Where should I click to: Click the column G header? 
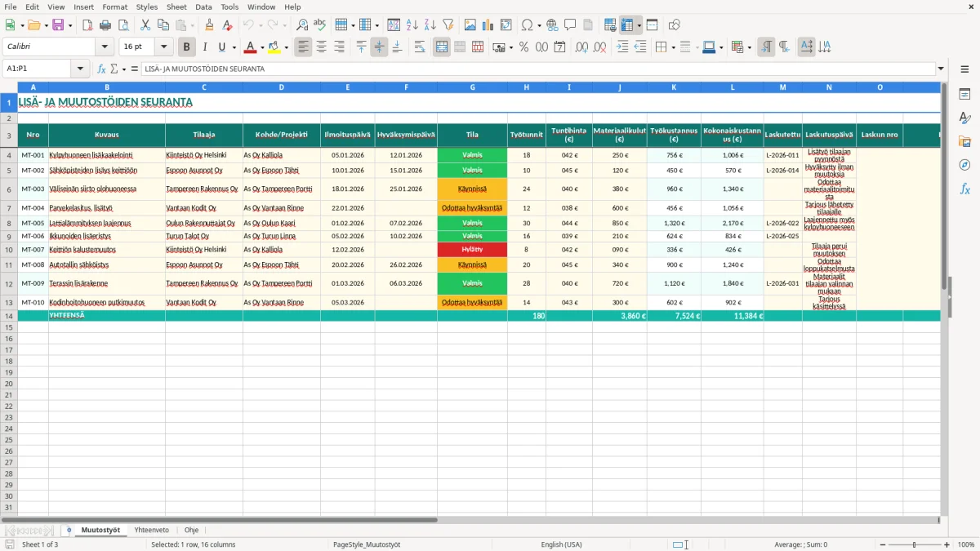click(472, 87)
